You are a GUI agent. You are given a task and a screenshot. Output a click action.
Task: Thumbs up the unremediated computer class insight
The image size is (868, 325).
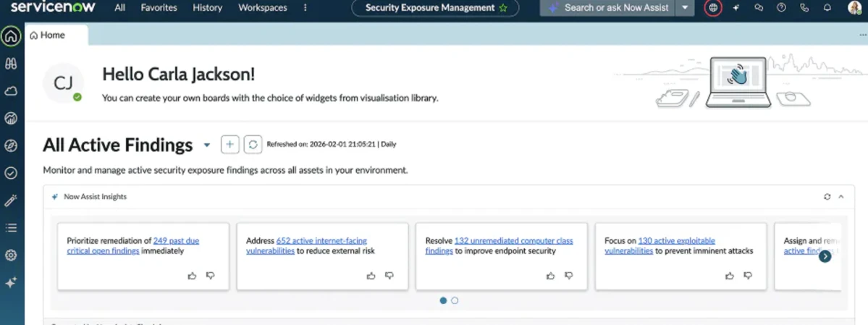(550, 275)
